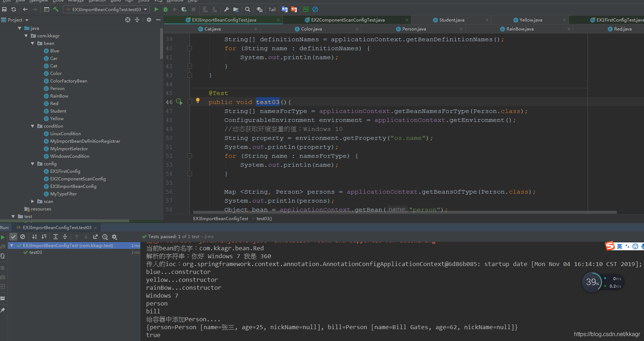Select WindowsCondition class in tree

(70, 156)
